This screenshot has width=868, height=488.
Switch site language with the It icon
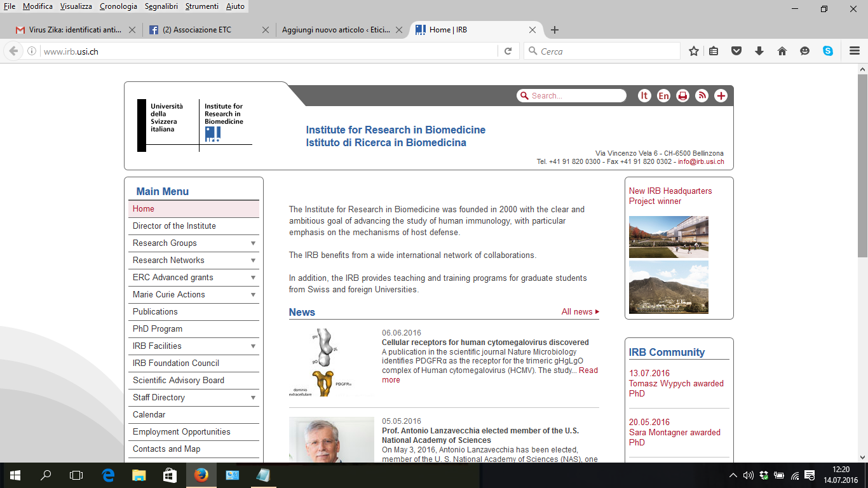[644, 96]
